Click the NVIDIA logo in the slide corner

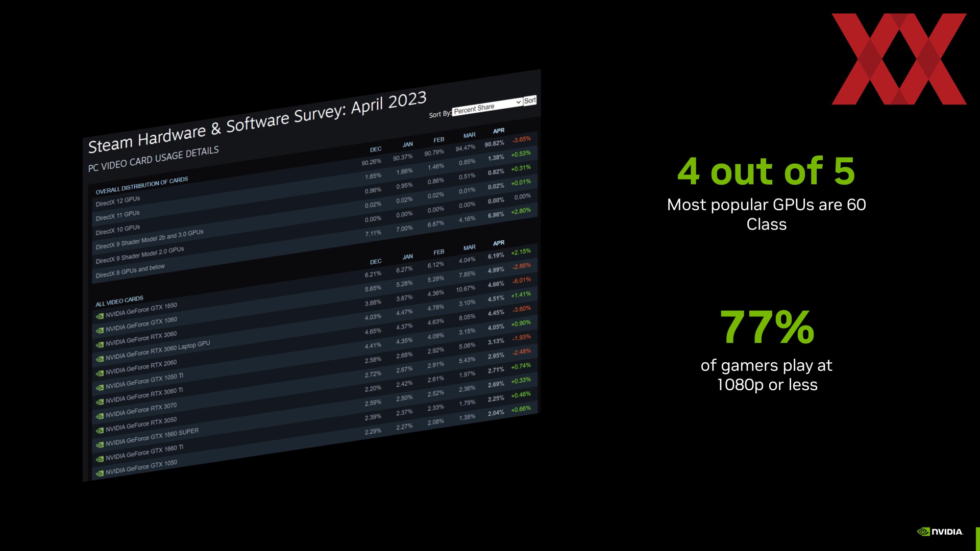point(940,532)
